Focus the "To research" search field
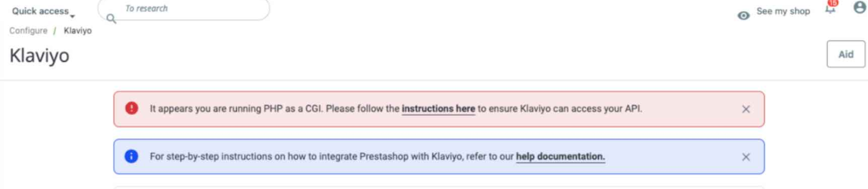868x189 pixels. point(188,9)
